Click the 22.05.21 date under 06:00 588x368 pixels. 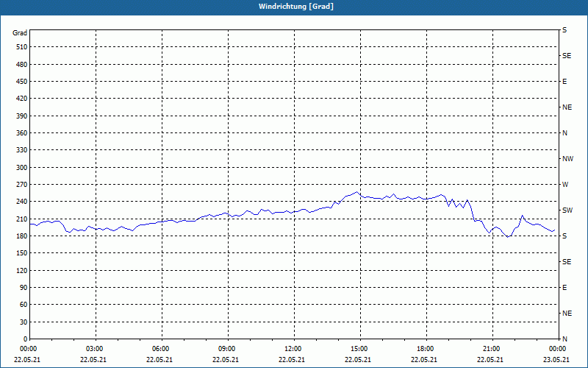[x=159, y=360]
